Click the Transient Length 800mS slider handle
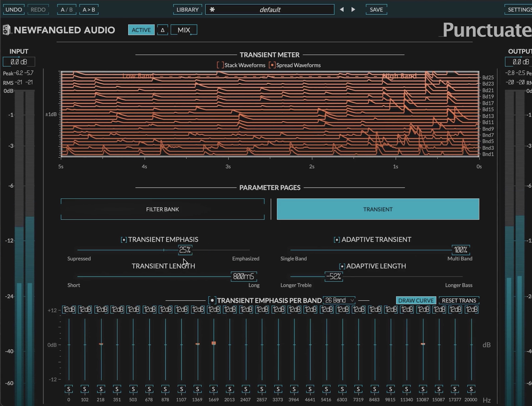532x406 pixels. coord(244,276)
